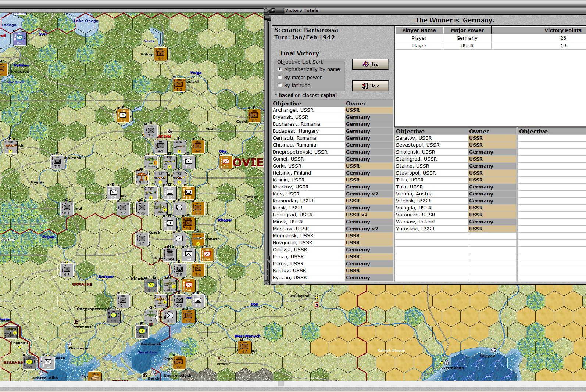Select the 'Dnepropetrovsk, USSR' objective row
Viewport: 586px width, 392px height.
333,152
